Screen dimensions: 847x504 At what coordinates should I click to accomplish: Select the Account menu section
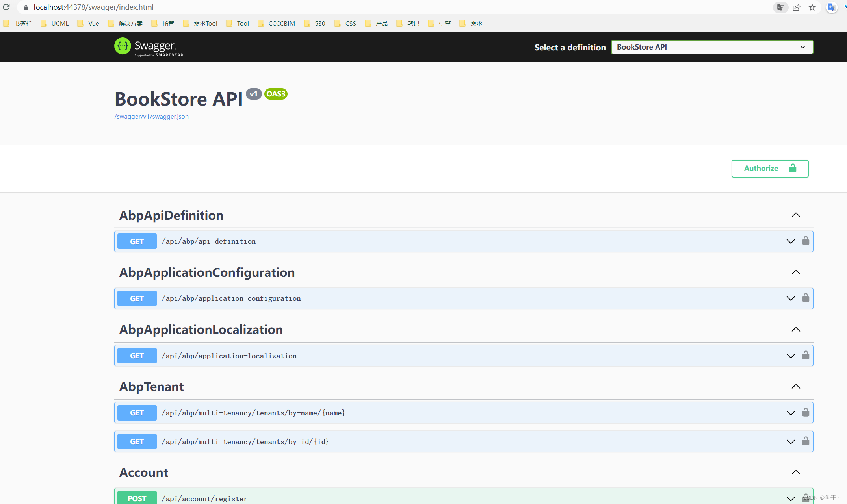click(x=143, y=473)
